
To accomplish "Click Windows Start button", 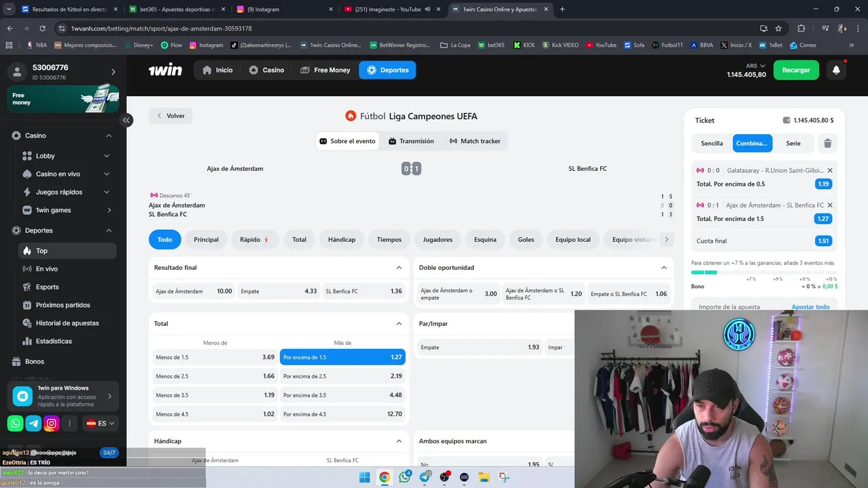I will point(364,477).
